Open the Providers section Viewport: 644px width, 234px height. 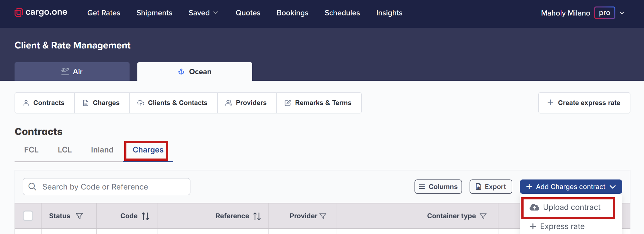pyautogui.click(x=247, y=103)
